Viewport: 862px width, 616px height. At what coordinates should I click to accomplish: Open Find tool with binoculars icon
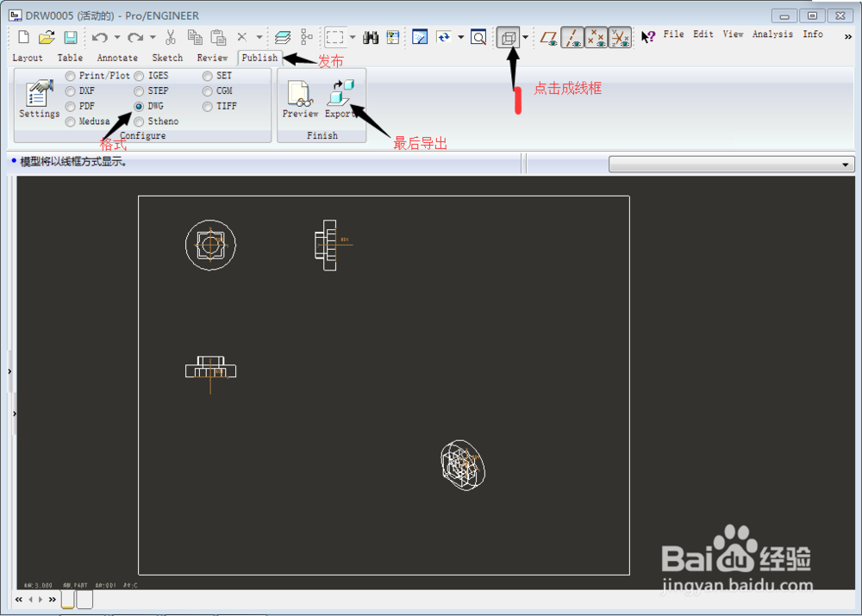click(371, 37)
